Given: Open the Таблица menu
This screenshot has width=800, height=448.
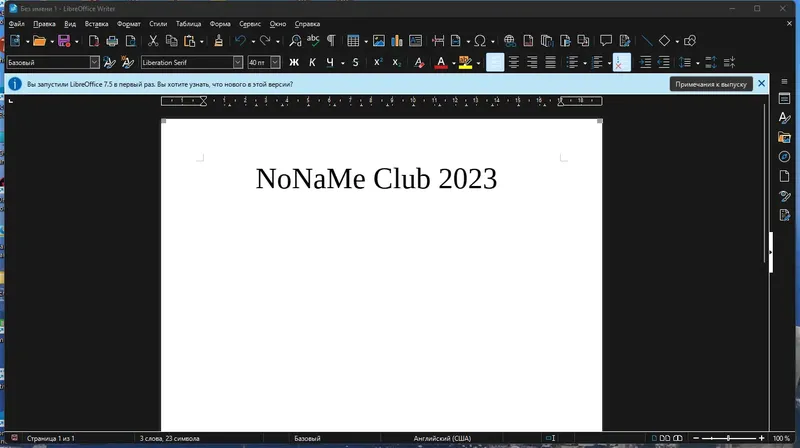Looking at the screenshot, I should tap(188, 24).
